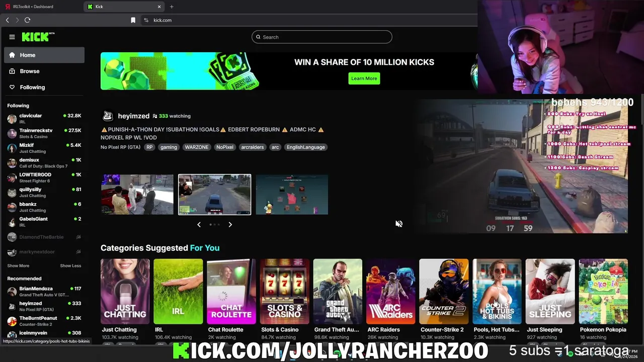Screen dimensions: 644x362
Task: Open LOWTIERGOD in Following list
Action: point(44,177)
